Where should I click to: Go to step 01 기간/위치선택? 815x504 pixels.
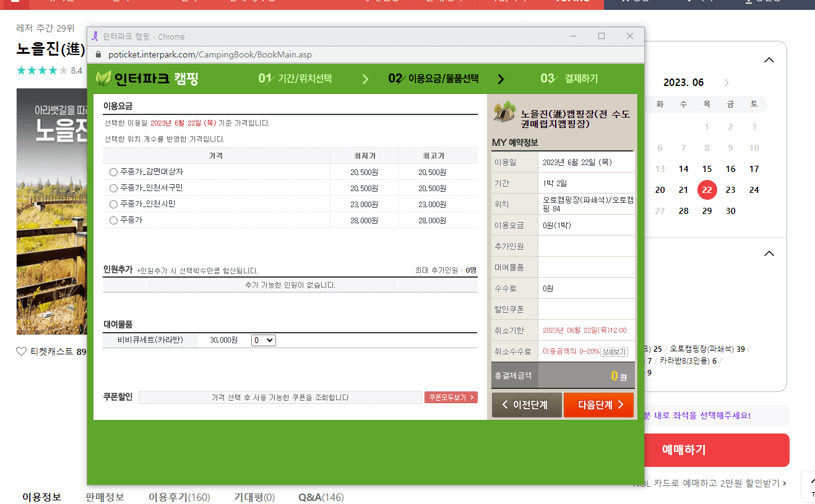pyautogui.click(x=296, y=79)
